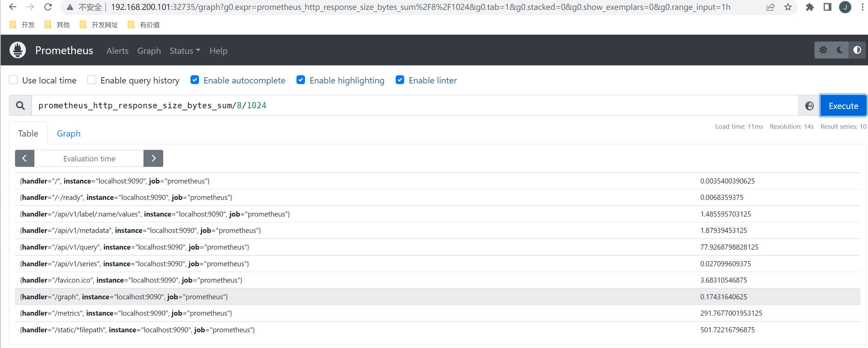The image size is (868, 348).
Task: Select the /api/v1/metadata result row
Action: pos(438,231)
